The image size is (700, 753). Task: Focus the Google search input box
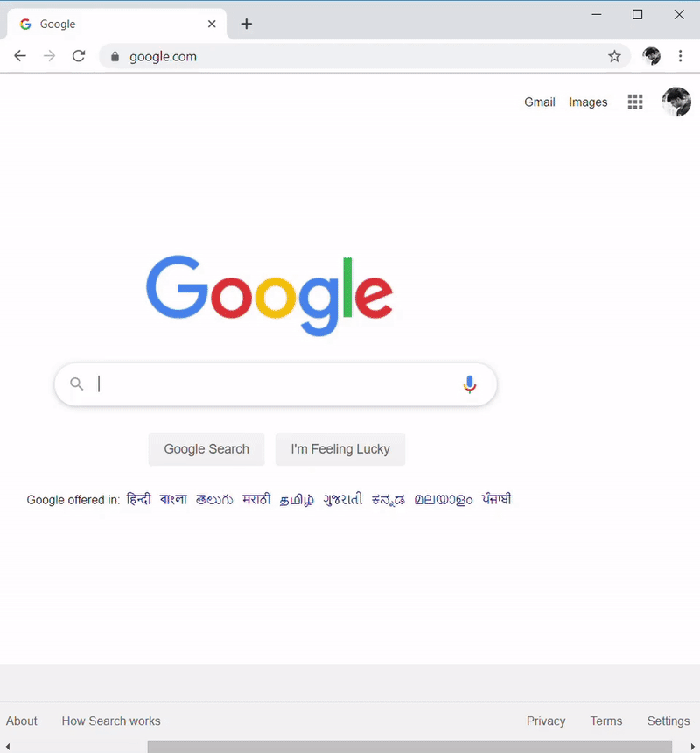[276, 384]
